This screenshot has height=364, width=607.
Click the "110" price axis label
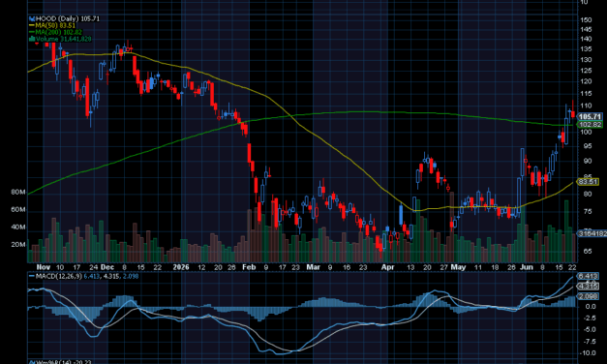[x=586, y=106]
